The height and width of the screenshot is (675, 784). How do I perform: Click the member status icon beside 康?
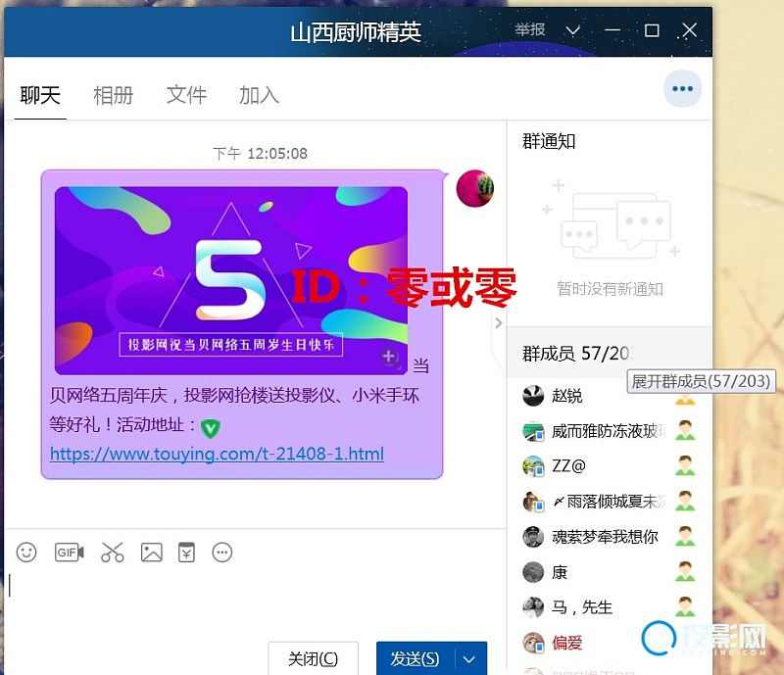tap(685, 572)
